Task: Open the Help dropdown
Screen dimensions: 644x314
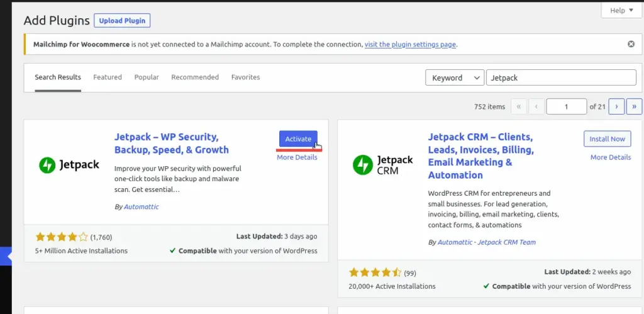Action: pos(621,11)
